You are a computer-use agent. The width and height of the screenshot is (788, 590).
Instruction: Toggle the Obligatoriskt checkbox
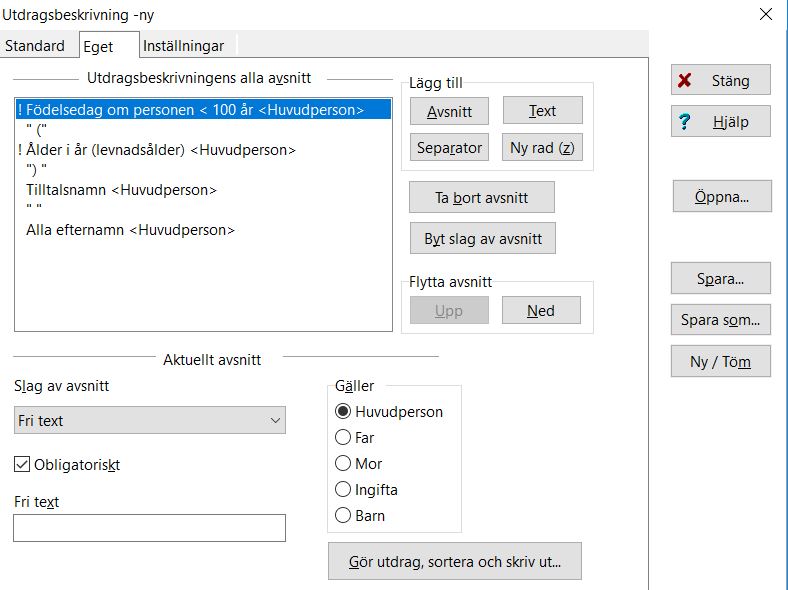[22, 465]
